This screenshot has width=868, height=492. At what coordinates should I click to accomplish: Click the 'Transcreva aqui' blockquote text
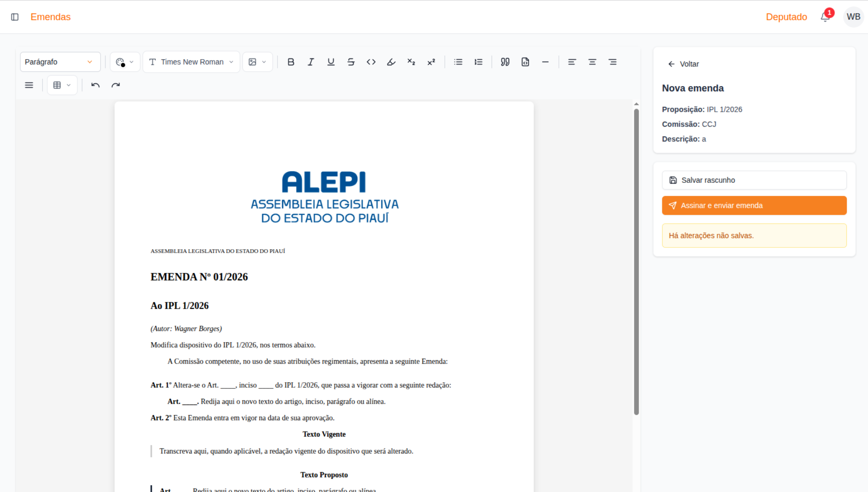tap(286, 451)
